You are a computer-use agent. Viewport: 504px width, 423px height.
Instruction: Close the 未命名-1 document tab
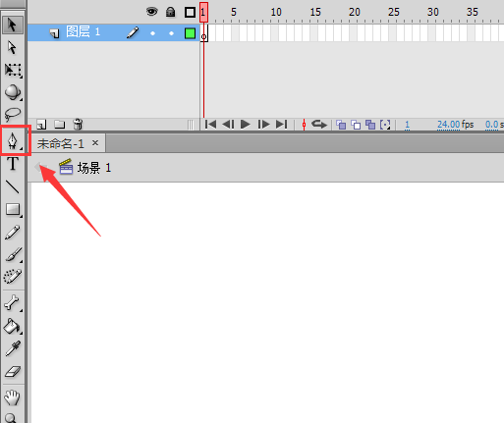click(95, 143)
